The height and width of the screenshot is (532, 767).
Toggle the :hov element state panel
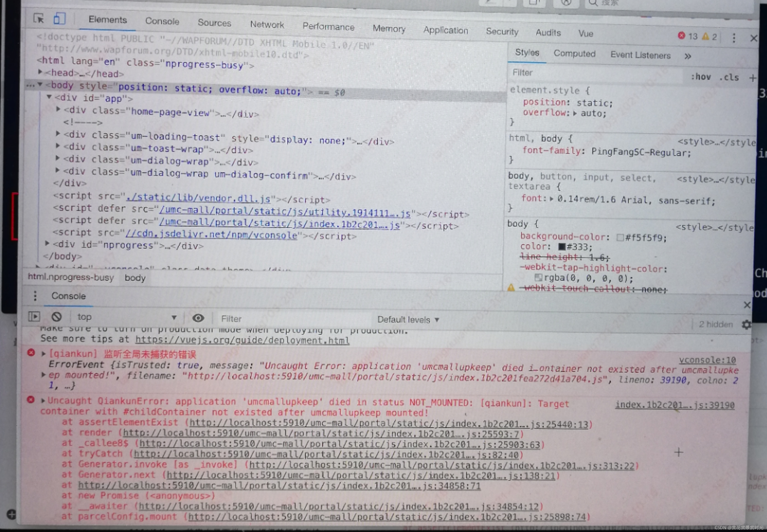tap(701, 77)
